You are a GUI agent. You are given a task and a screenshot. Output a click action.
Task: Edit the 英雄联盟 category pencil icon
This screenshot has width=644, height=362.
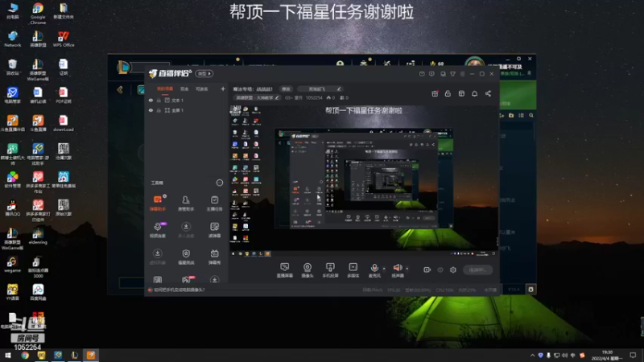point(277,97)
